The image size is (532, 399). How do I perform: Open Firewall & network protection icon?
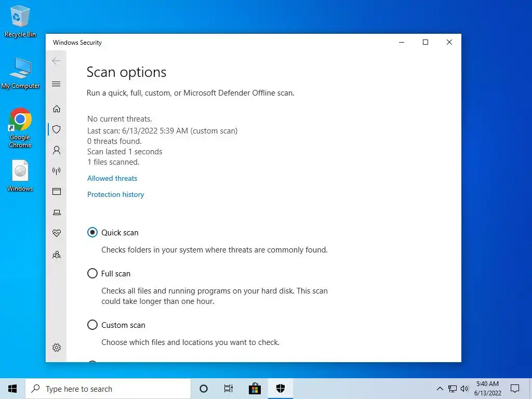(57, 171)
